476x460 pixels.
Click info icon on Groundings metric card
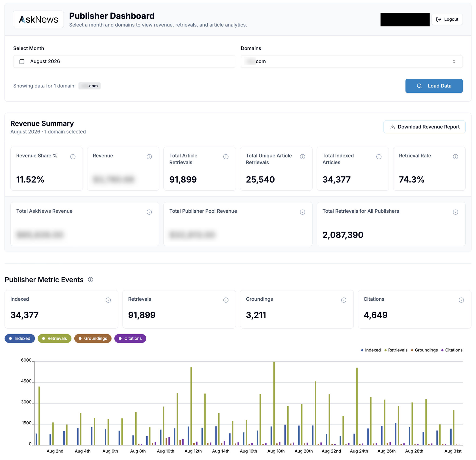[x=344, y=300]
